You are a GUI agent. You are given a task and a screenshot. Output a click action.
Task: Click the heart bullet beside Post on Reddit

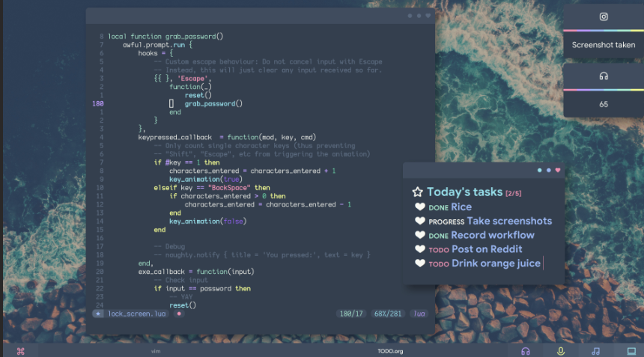coord(420,249)
